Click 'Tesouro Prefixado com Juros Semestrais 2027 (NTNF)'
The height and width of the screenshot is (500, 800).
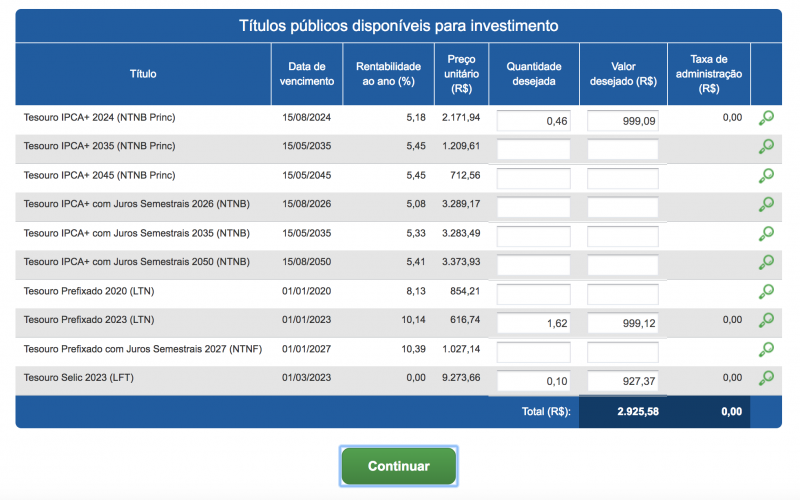[143, 349]
